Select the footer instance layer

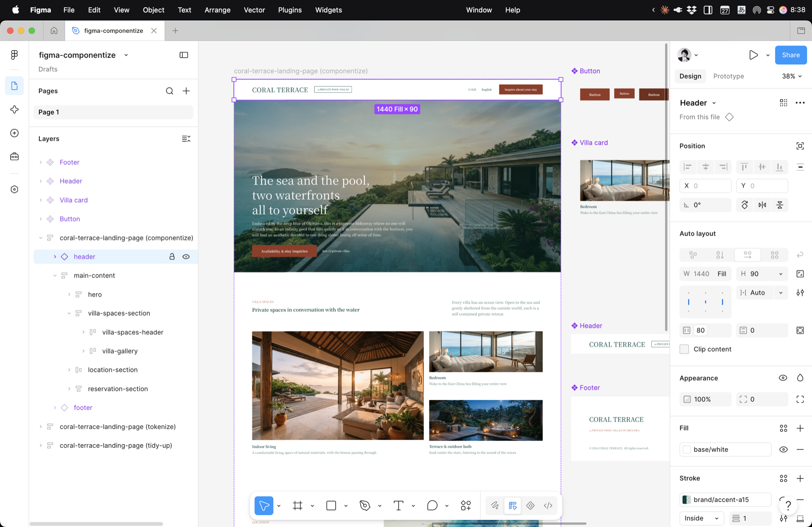coord(83,408)
